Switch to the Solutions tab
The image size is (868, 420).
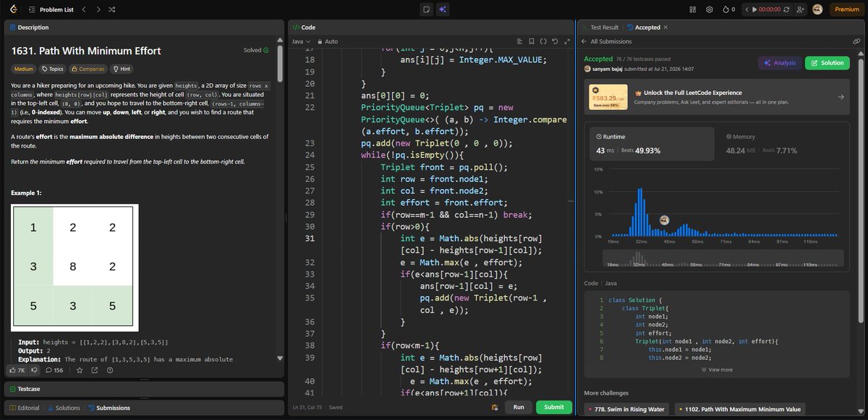[x=64, y=408]
